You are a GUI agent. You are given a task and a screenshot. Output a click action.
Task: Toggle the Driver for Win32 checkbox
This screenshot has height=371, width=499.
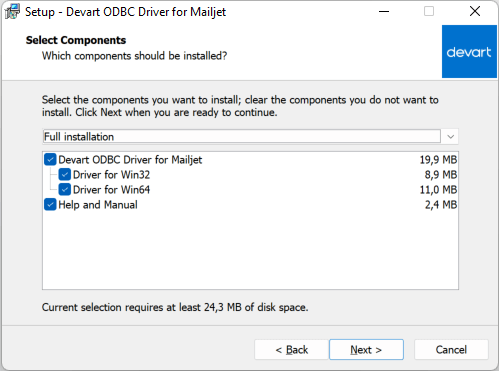(65, 174)
